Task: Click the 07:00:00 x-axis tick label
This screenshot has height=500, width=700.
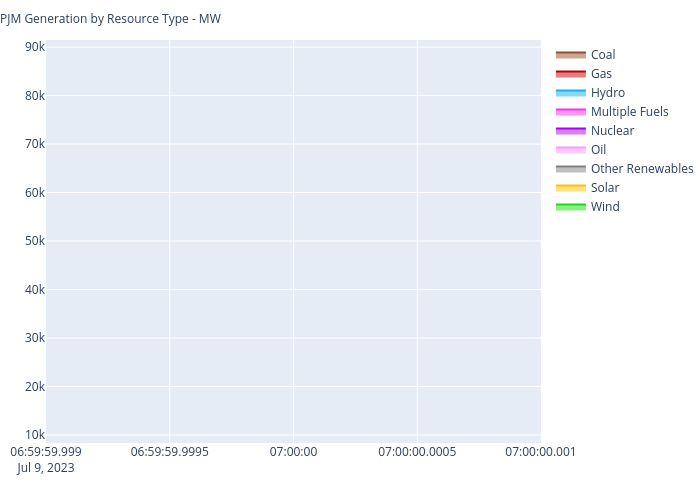Action: (x=293, y=452)
